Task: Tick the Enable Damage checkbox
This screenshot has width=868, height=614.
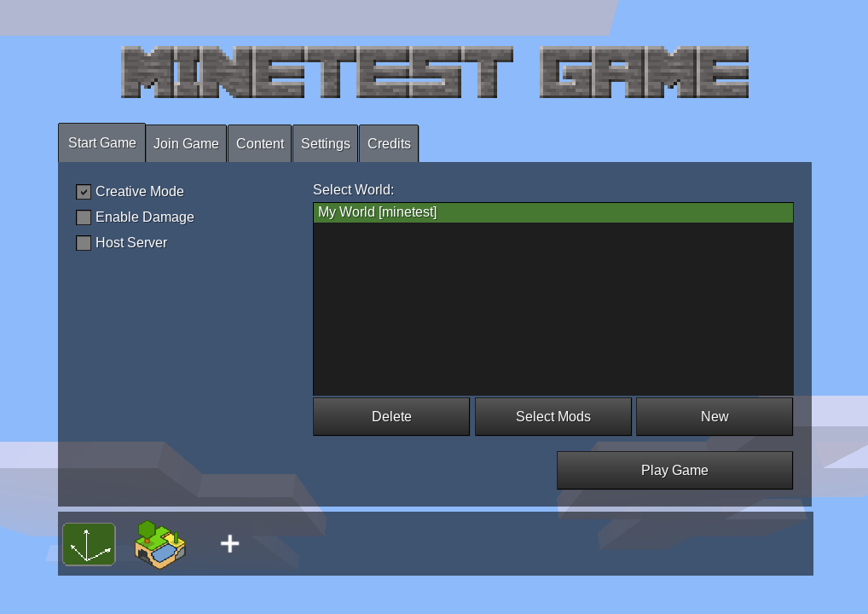Action: pos(84,217)
